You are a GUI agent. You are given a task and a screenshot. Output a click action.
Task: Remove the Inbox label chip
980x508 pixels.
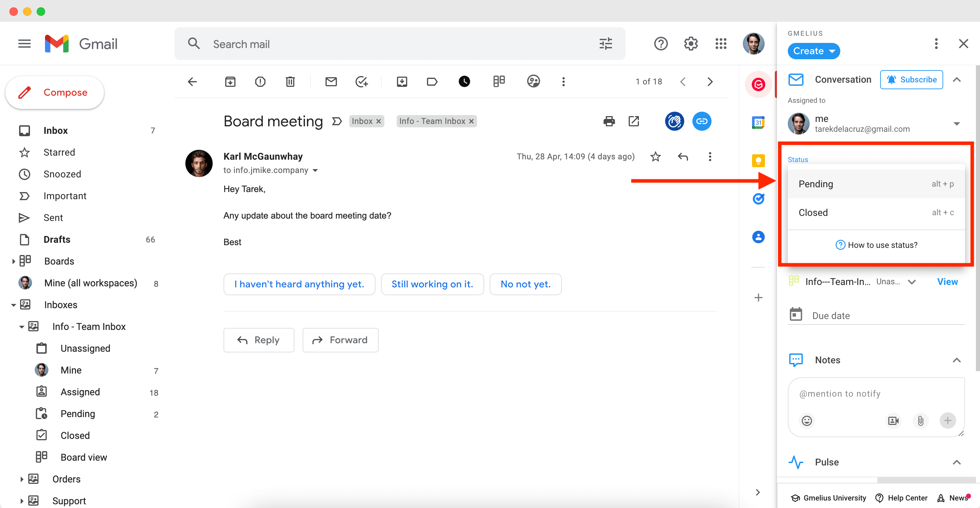(x=379, y=121)
